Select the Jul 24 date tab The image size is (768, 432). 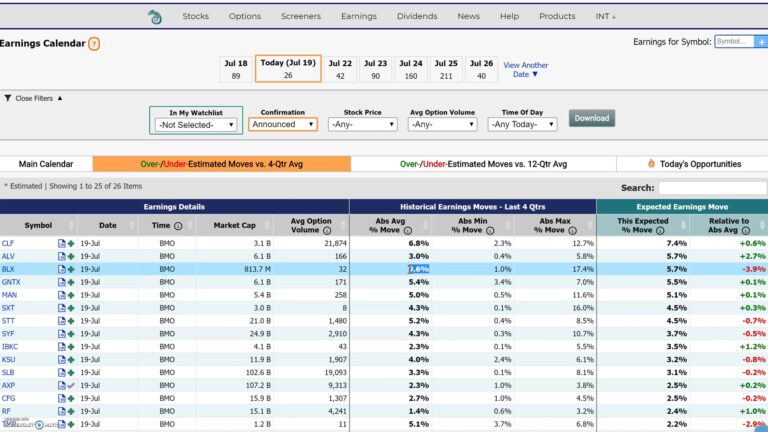click(x=410, y=69)
